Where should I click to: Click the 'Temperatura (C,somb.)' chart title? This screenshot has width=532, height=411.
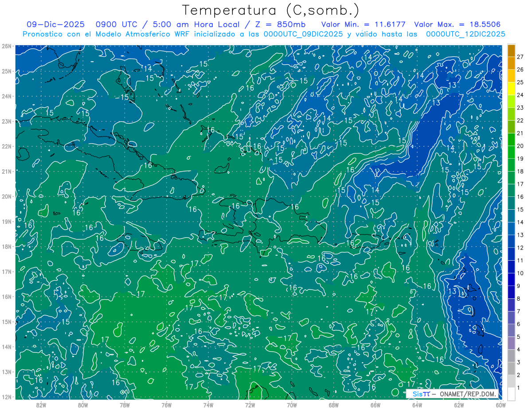[x=271, y=10]
